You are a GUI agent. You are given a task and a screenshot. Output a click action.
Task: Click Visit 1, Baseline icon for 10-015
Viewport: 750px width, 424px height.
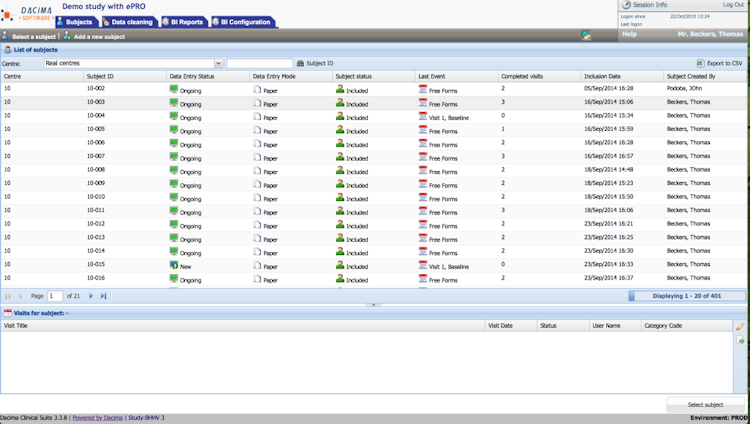tap(423, 265)
